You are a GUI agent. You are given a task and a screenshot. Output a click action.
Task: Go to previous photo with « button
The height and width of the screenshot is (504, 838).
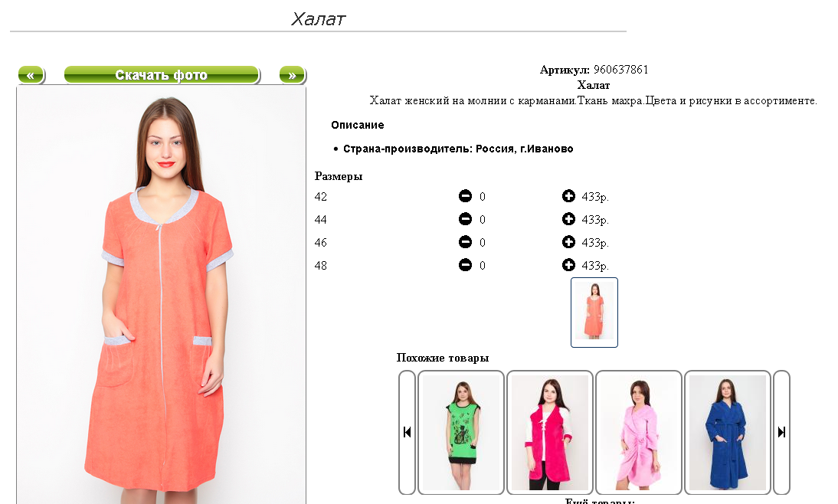click(31, 75)
